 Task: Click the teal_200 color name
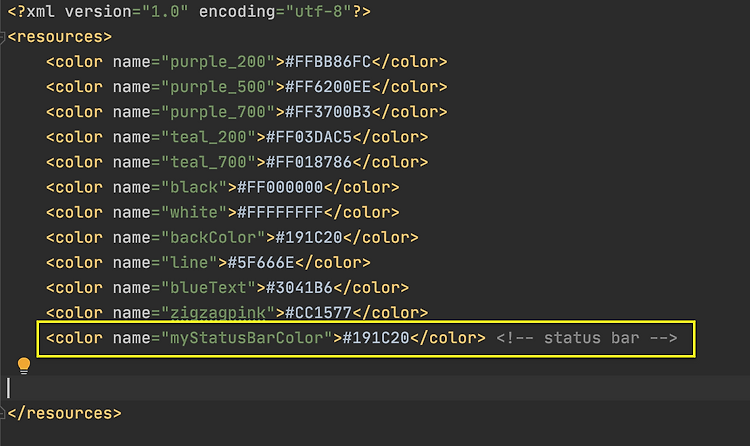click(x=208, y=137)
